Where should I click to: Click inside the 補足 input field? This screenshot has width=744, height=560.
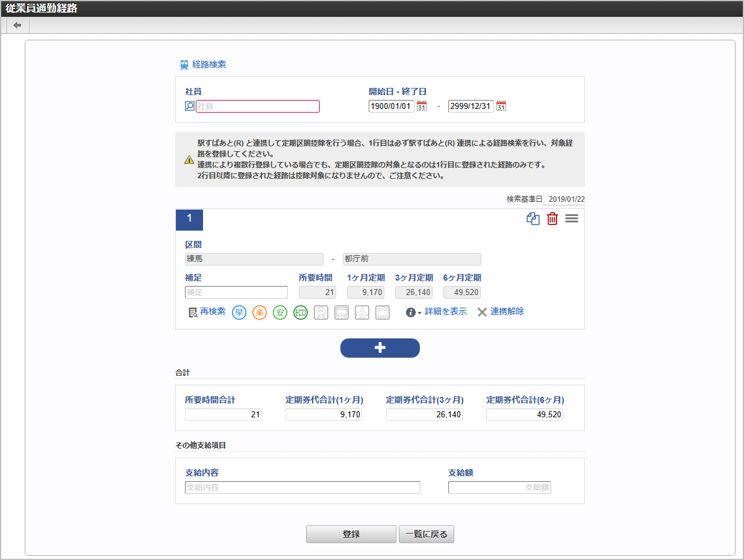click(236, 292)
